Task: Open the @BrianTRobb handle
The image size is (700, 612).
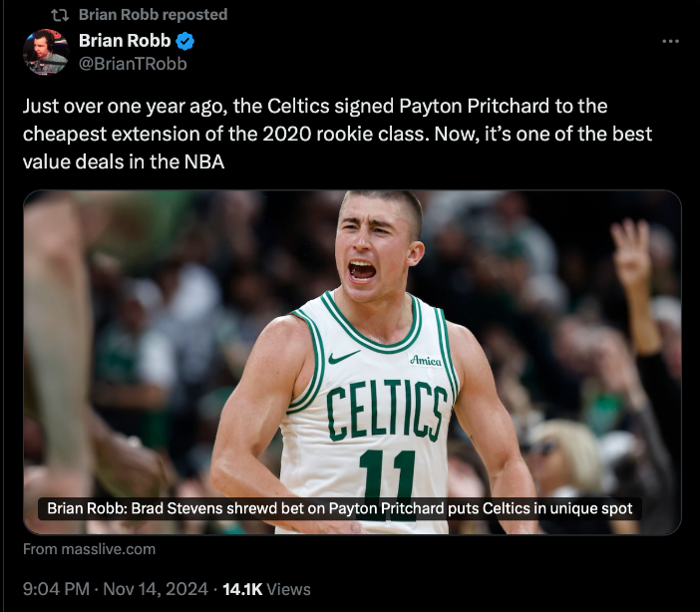Action: point(133,64)
